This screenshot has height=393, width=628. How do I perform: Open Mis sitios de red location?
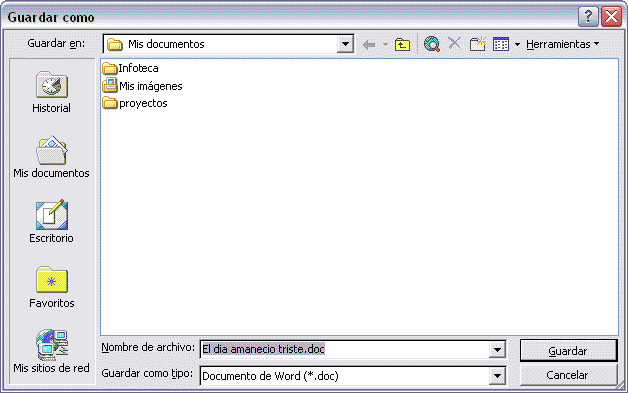(x=51, y=351)
